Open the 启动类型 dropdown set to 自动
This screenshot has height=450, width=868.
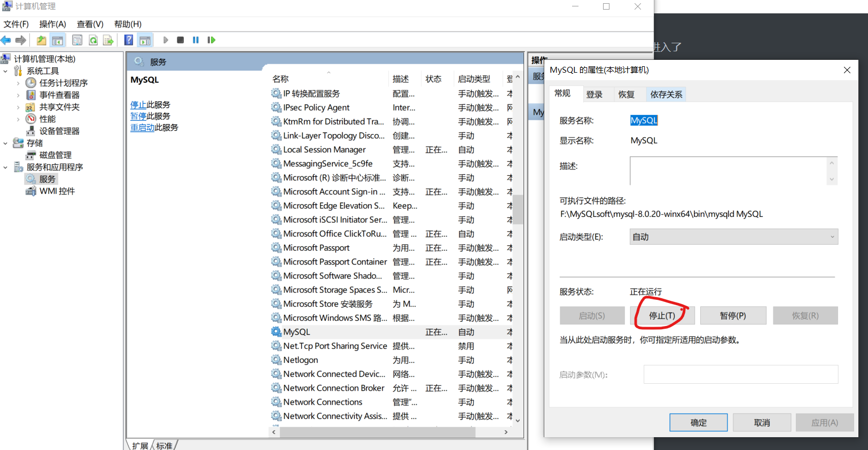[x=734, y=237]
